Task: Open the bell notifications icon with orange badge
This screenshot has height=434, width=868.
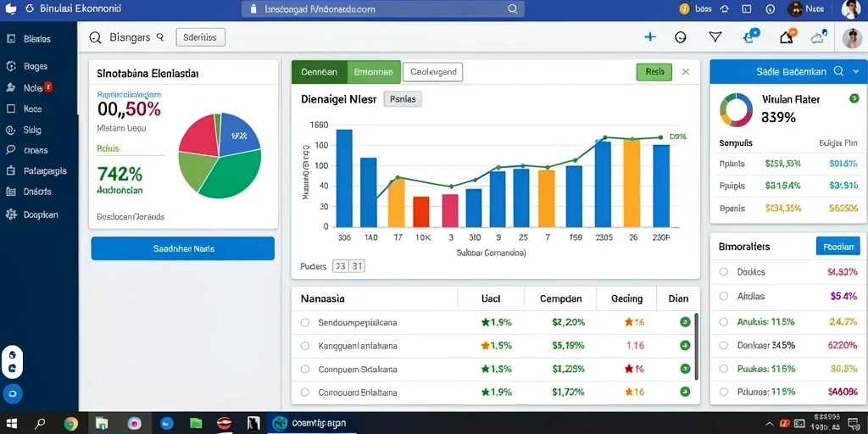Action: pyautogui.click(x=787, y=36)
